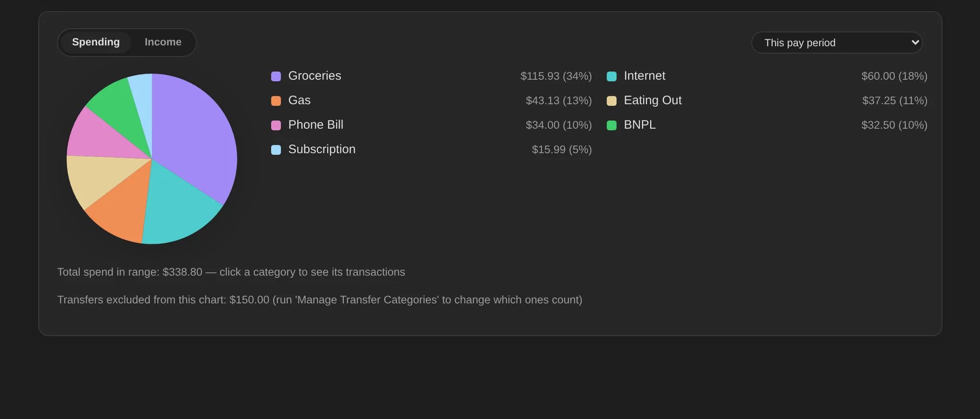980x419 pixels.
Task: Open the 'This pay period' dropdown
Action: [x=836, y=43]
